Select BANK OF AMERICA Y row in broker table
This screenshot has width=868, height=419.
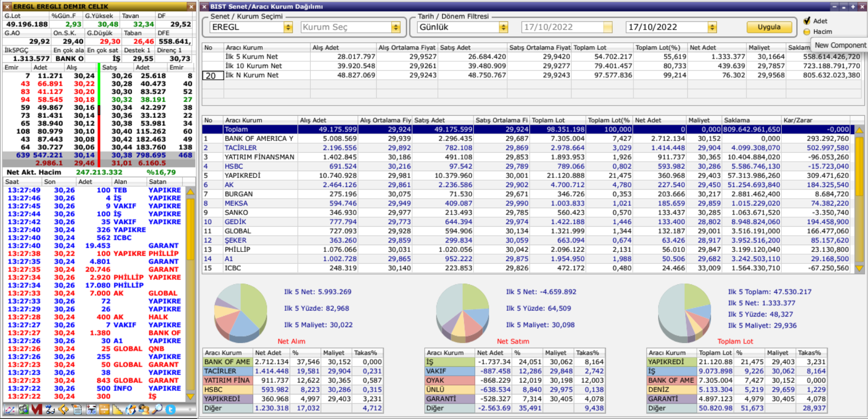pos(527,138)
